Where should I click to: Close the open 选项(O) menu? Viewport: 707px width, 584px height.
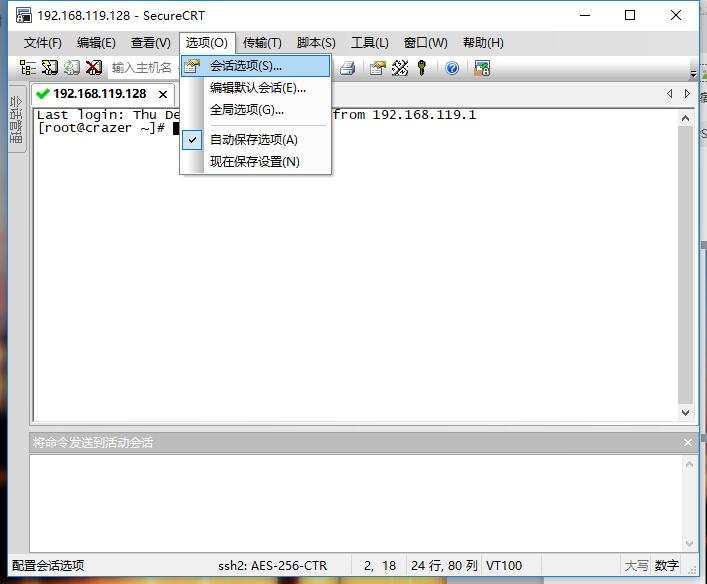207,43
